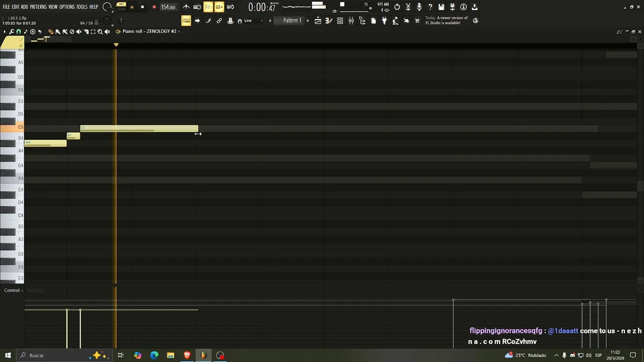
Task: Open the OPTIONS menu
Action: coord(67,7)
